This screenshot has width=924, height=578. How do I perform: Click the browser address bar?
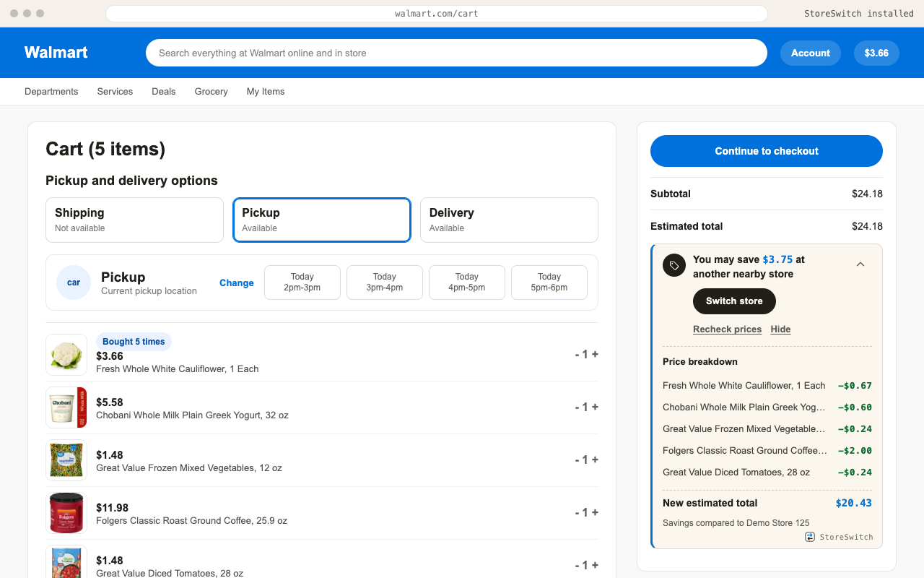click(x=436, y=14)
